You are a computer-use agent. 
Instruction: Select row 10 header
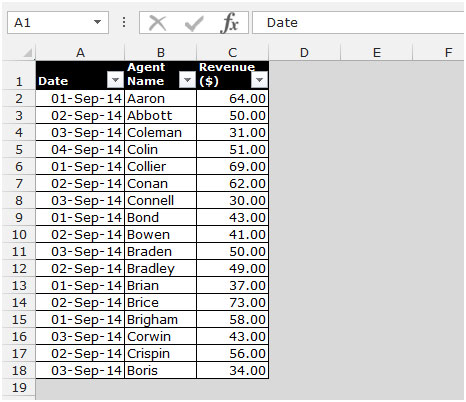click(19, 234)
